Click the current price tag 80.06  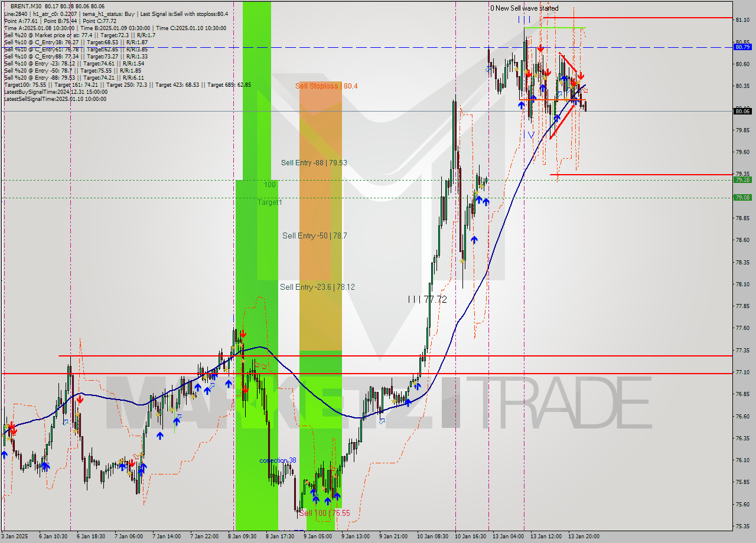(x=742, y=111)
